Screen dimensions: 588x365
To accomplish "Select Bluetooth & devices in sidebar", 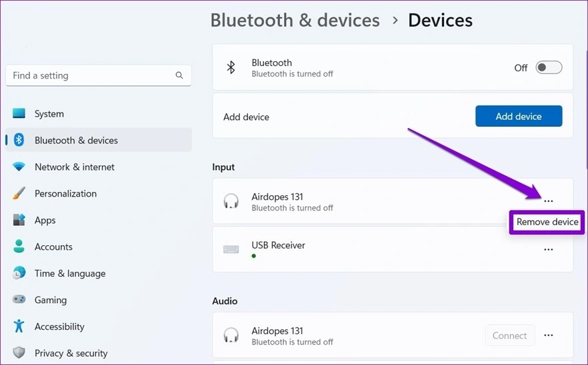I will (x=99, y=140).
